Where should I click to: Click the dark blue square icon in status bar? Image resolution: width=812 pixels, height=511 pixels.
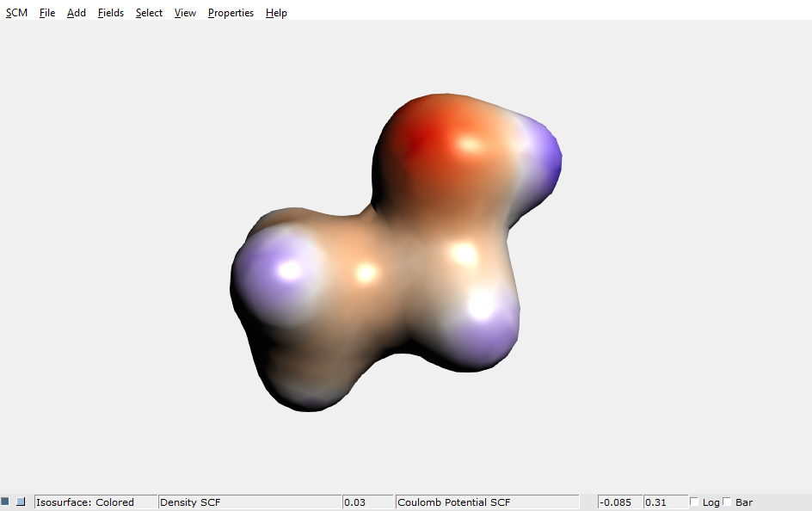pos(7,502)
